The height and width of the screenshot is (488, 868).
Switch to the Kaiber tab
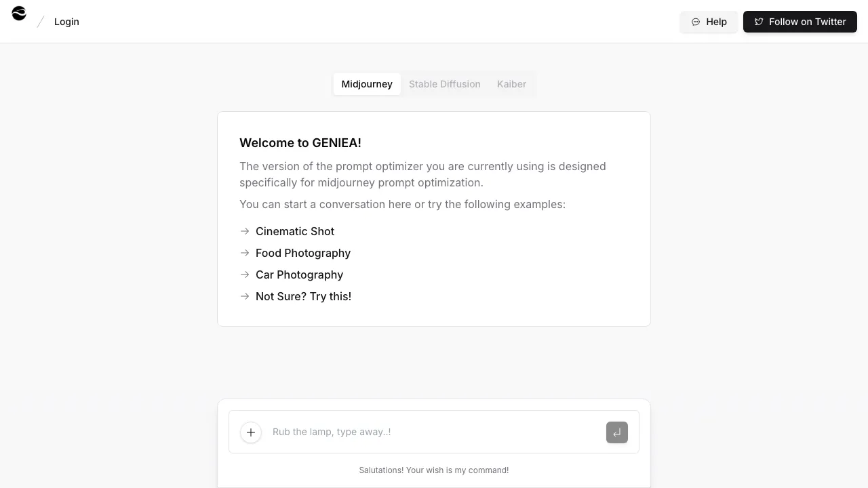pyautogui.click(x=511, y=84)
